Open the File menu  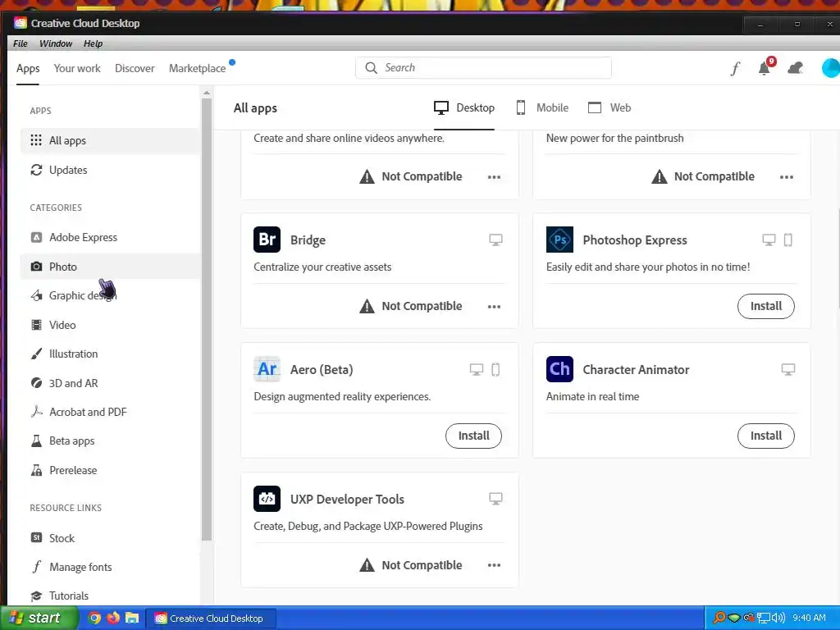click(21, 43)
